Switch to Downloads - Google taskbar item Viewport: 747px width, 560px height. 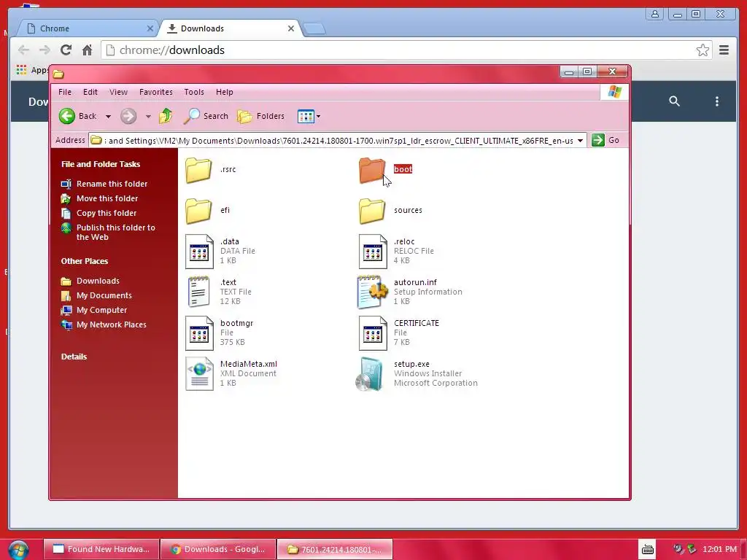click(x=218, y=549)
